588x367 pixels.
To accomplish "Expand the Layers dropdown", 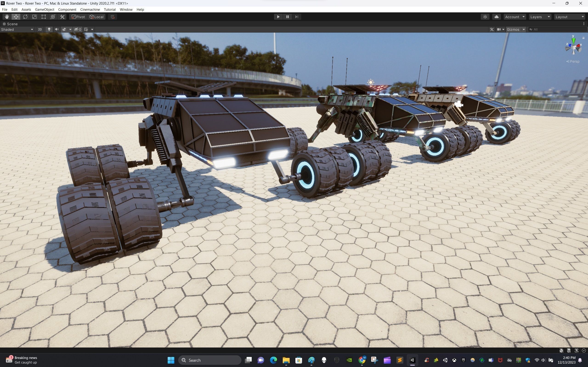I will [540, 17].
